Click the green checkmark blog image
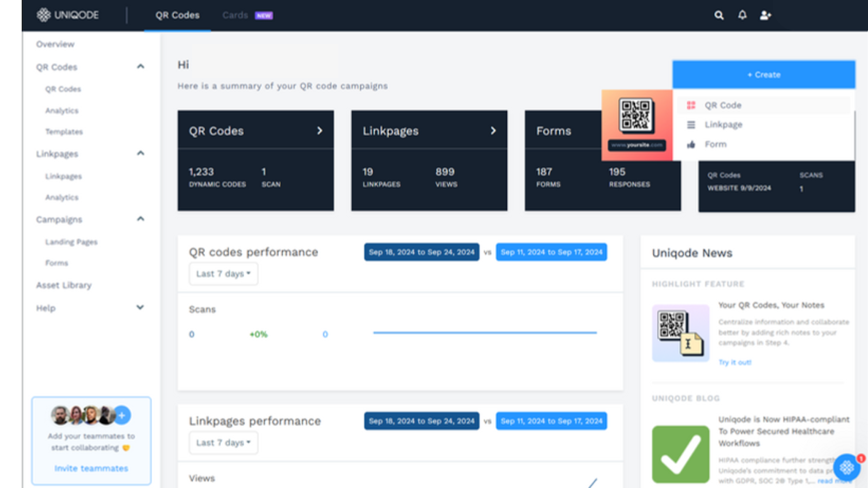868x488 pixels. tap(681, 454)
